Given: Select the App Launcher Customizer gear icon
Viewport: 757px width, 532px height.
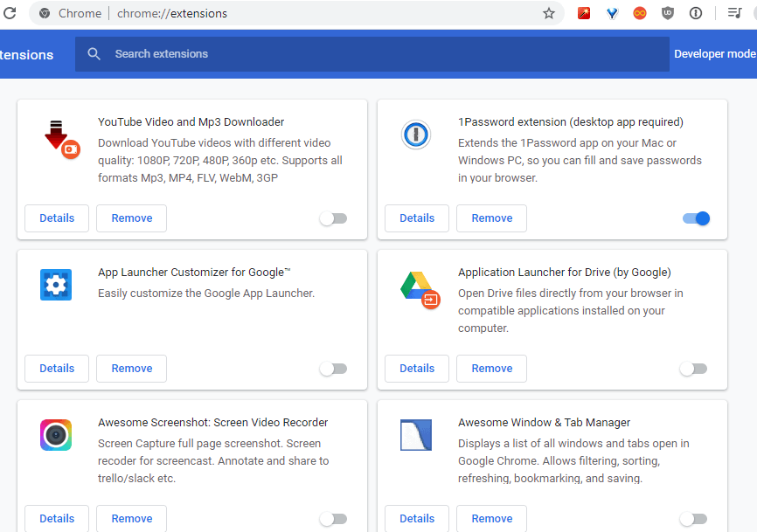Looking at the screenshot, I should [x=56, y=285].
